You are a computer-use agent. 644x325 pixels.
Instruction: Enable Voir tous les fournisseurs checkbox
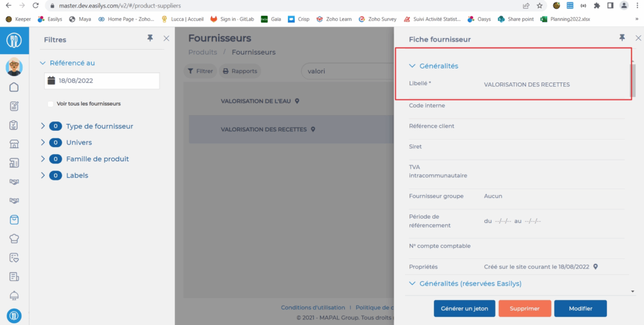(50, 104)
